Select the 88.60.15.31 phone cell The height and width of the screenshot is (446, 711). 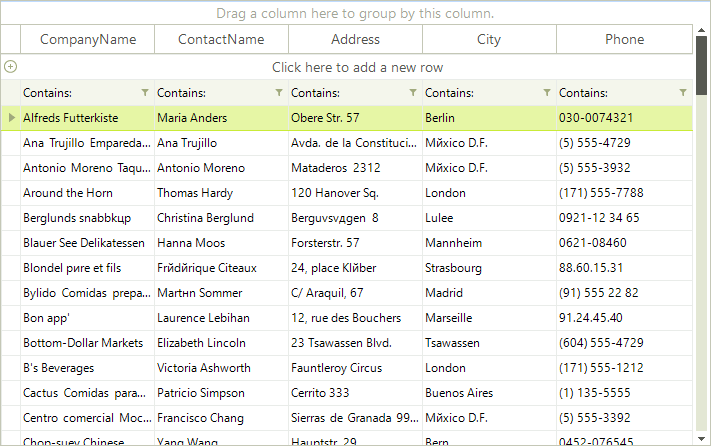(x=624, y=268)
